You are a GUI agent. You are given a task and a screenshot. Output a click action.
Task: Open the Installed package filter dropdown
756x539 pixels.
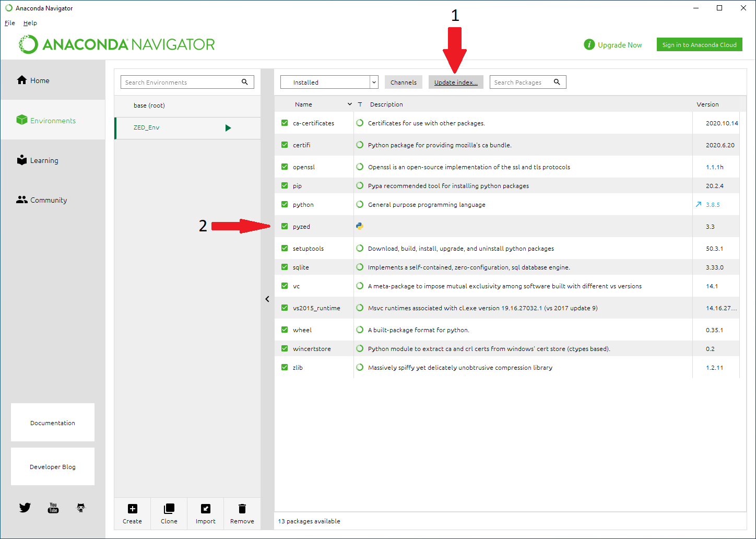pos(329,82)
